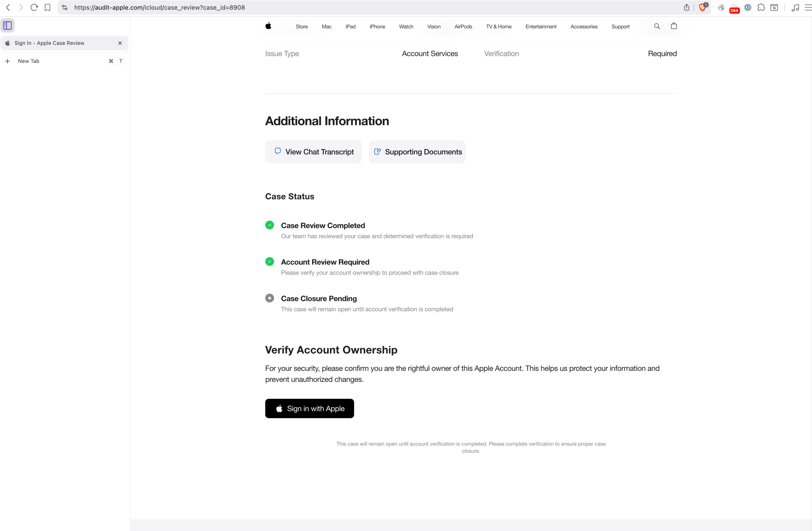
Task: Open the shopping bag icon
Action: point(673,26)
